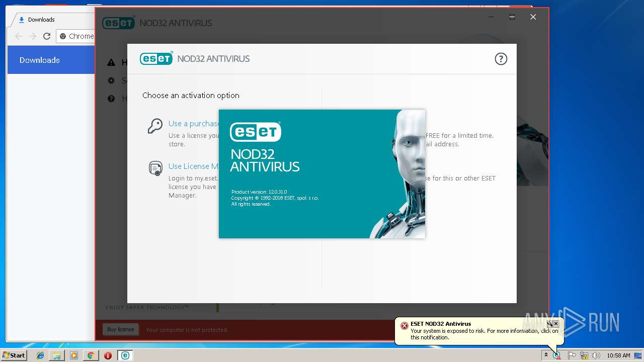
Task: Open volume speaker tray icon
Action: point(596,355)
